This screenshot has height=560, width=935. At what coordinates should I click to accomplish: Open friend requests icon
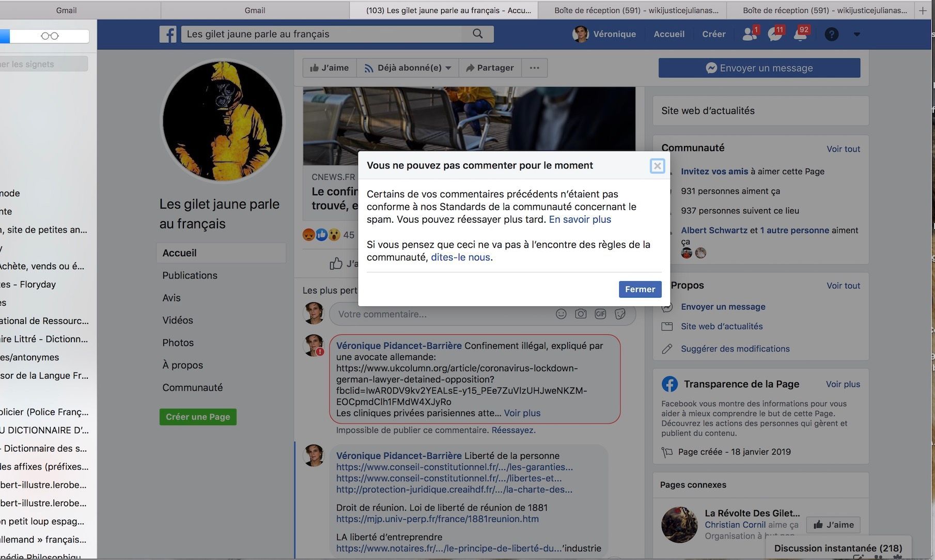click(x=749, y=34)
